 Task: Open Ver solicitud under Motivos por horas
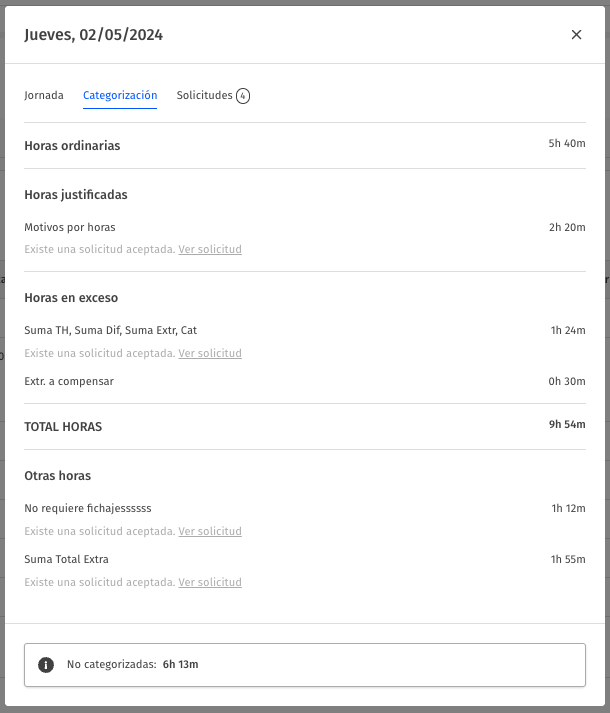[210, 249]
